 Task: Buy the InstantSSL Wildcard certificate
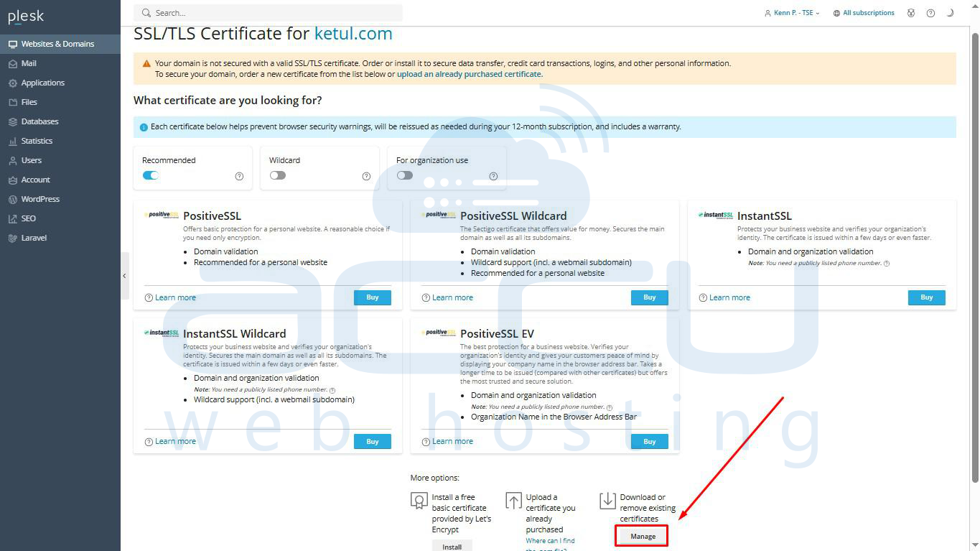[373, 441]
